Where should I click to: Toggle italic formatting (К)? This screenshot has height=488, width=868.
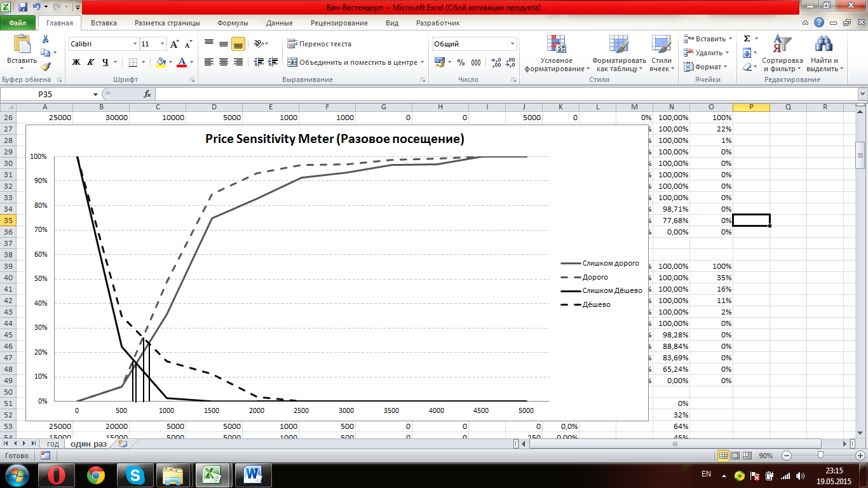(90, 62)
